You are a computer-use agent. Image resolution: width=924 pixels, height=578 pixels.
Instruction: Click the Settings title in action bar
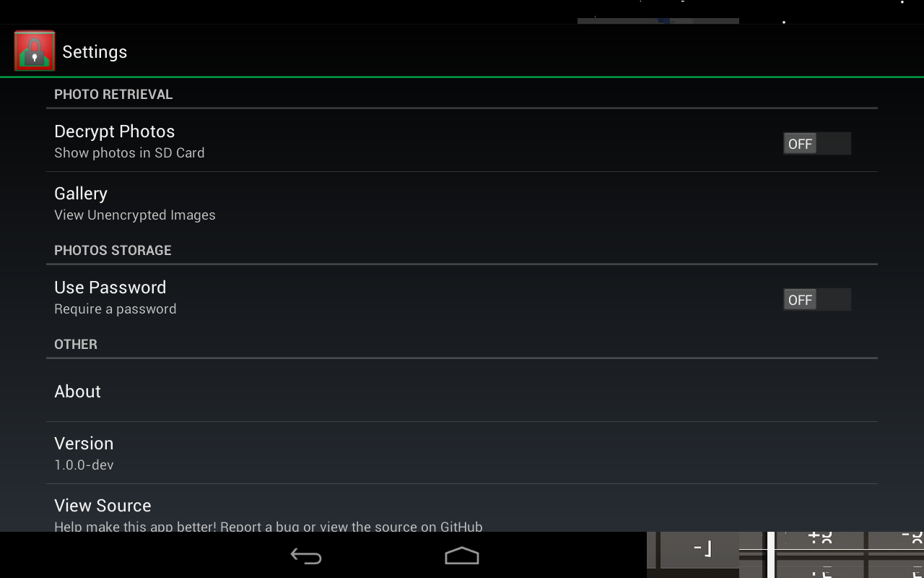click(x=95, y=52)
